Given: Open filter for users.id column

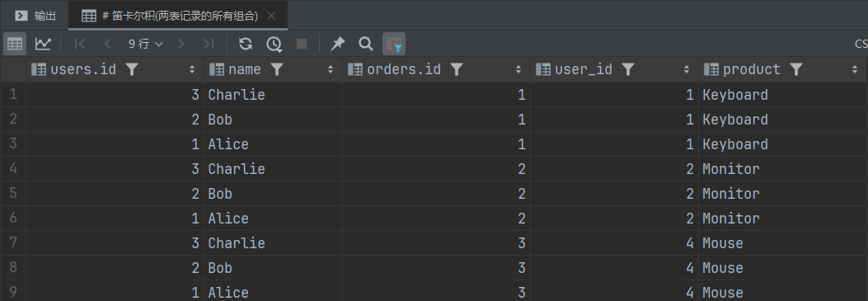Looking at the screenshot, I should pos(131,69).
